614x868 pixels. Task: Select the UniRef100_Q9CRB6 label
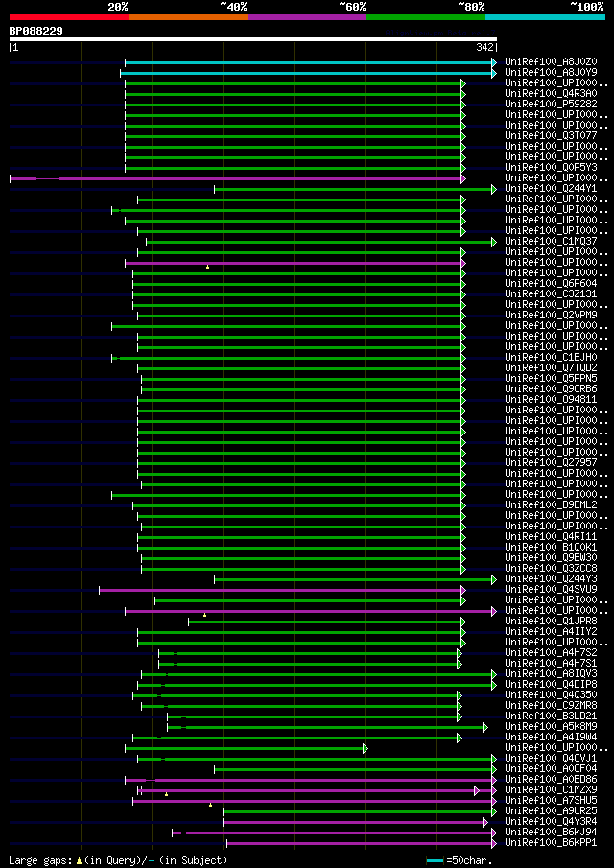[x=551, y=389]
